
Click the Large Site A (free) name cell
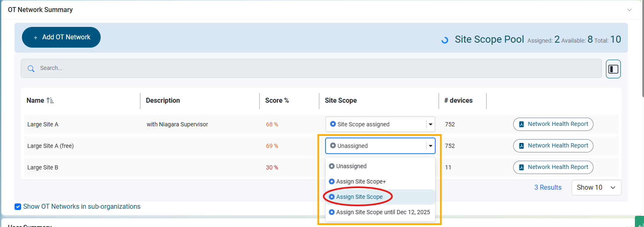click(x=51, y=146)
